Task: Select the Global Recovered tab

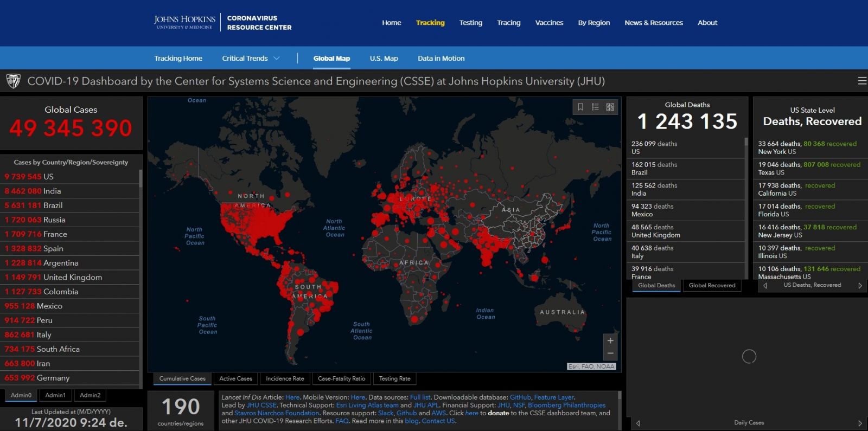Action: click(x=712, y=285)
